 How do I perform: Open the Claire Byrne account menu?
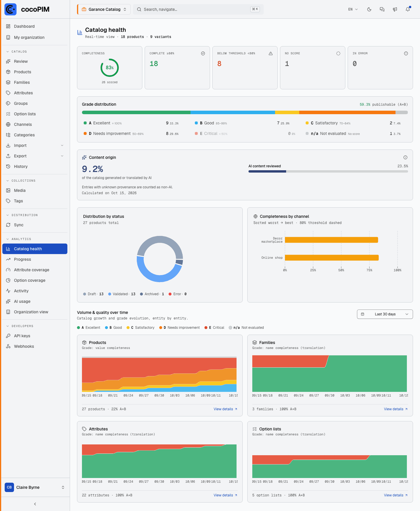35,487
